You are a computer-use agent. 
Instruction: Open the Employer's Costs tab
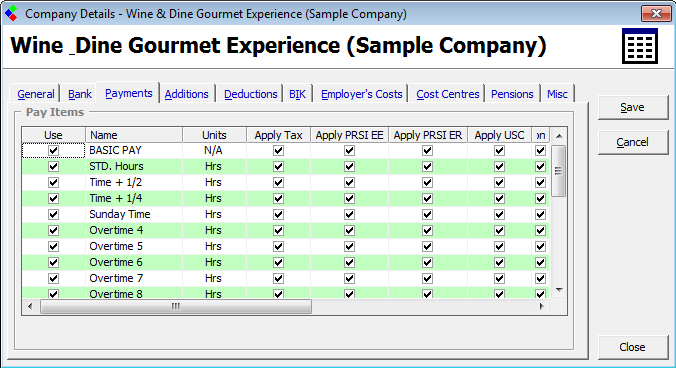pyautogui.click(x=361, y=94)
